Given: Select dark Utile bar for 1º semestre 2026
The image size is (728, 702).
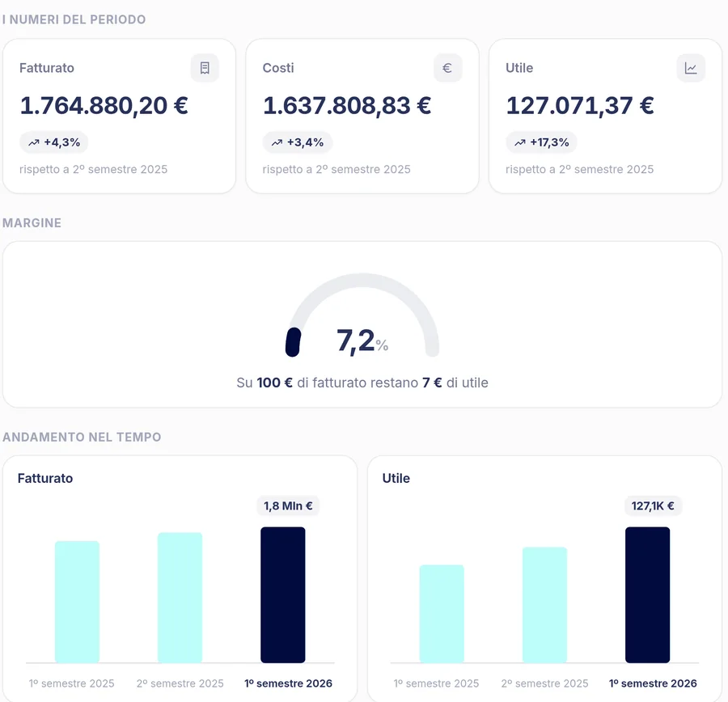Looking at the screenshot, I should (648, 594).
